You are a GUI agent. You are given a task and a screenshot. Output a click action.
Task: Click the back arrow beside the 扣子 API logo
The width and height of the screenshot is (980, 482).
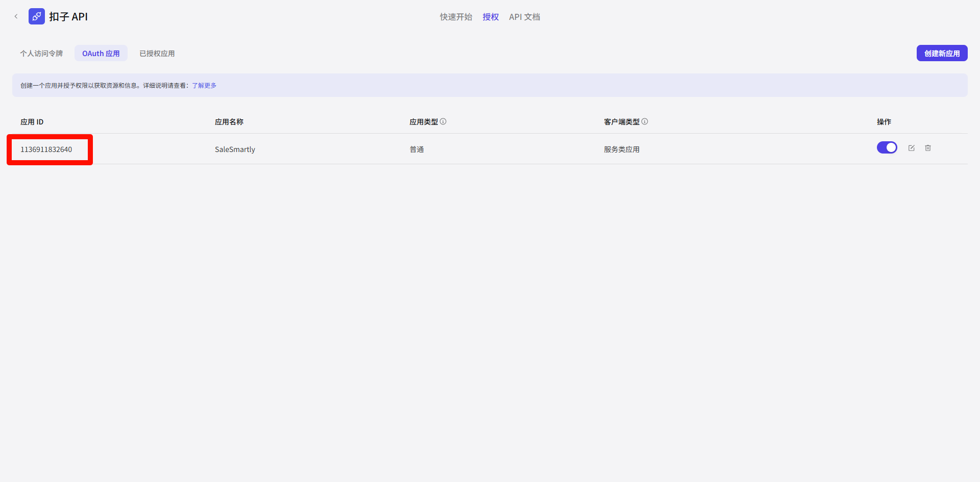[x=16, y=16]
